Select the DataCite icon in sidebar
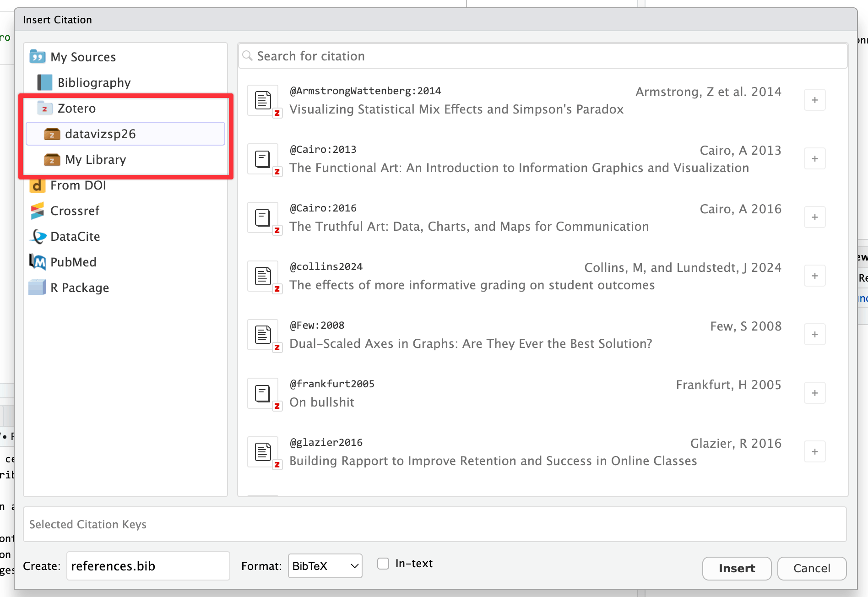 click(38, 236)
